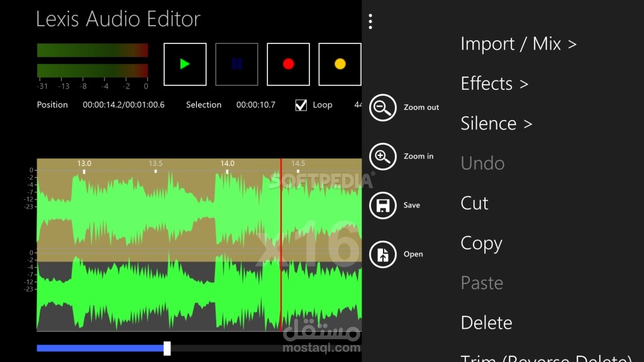Expand the Effects submenu
Viewport: 644px width, 362px height.
[x=494, y=84]
